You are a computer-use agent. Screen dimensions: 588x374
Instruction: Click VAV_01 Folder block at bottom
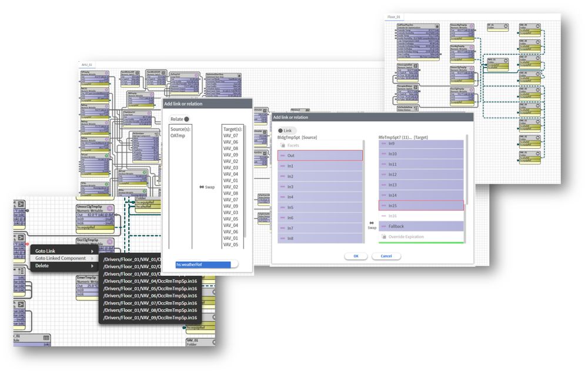[x=201, y=342]
